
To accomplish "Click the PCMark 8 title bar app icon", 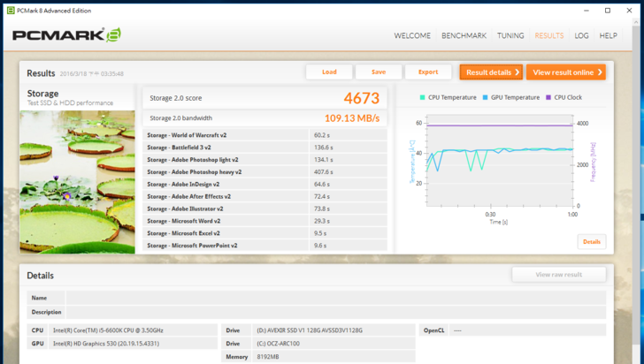I will pyautogui.click(x=10, y=10).
